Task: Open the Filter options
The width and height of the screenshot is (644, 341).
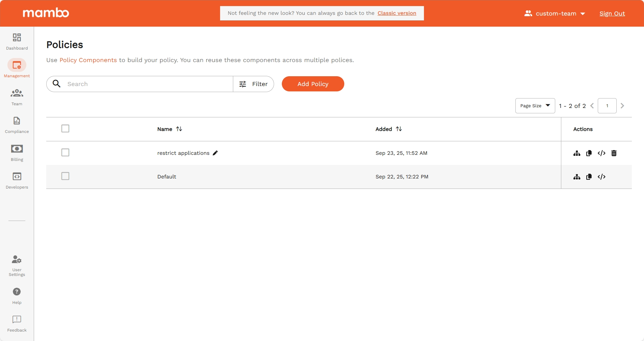Action: (x=253, y=84)
